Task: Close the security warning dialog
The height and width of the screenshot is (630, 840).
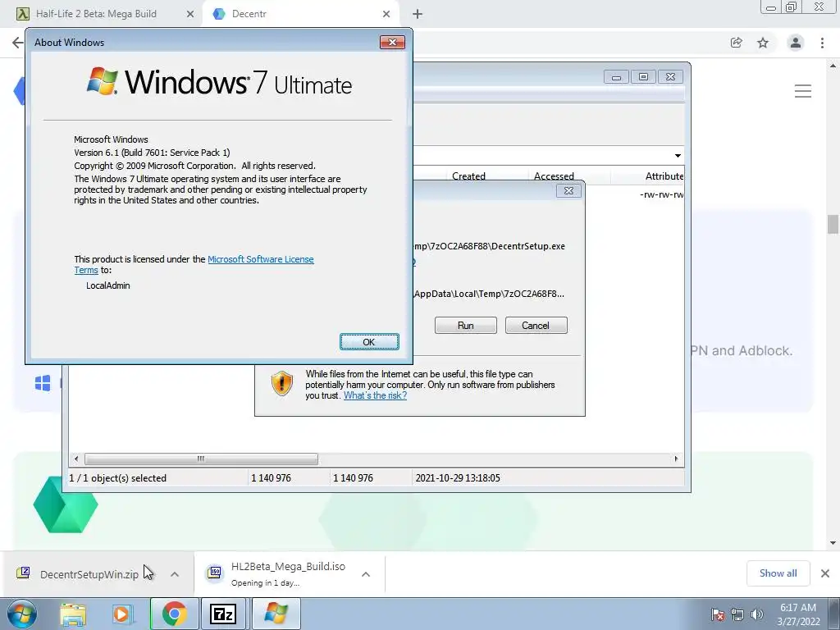Action: tap(569, 190)
